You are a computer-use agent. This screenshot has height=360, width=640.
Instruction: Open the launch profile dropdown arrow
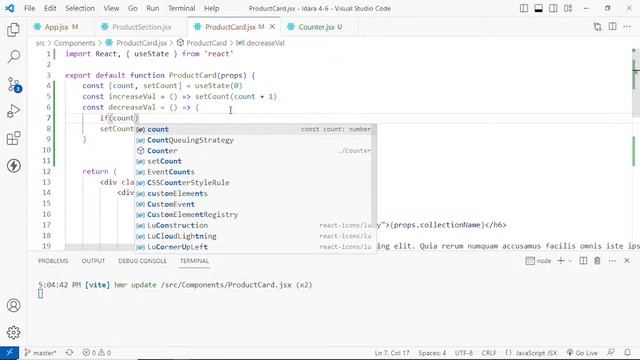[570, 261]
